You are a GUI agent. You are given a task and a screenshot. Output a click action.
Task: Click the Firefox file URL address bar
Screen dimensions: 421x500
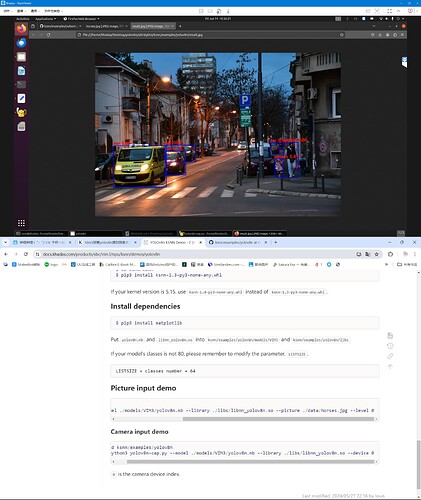click(210, 35)
